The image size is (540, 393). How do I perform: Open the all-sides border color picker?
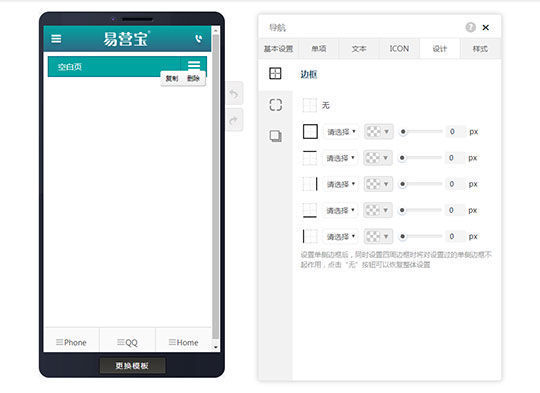pos(378,132)
